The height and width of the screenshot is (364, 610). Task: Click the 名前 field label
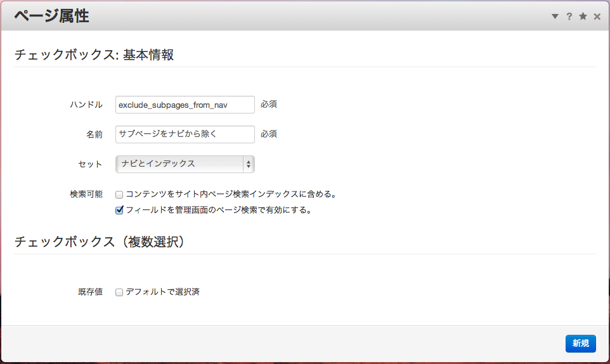tap(94, 134)
